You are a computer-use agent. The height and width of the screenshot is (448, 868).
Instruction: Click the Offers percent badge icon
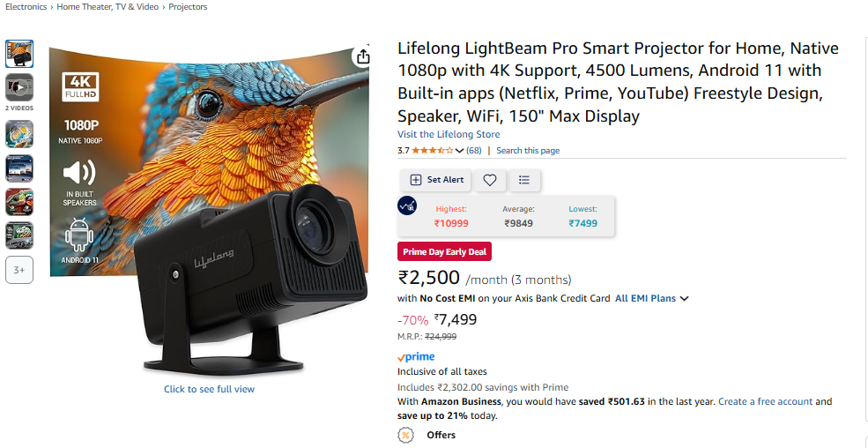[x=405, y=435]
